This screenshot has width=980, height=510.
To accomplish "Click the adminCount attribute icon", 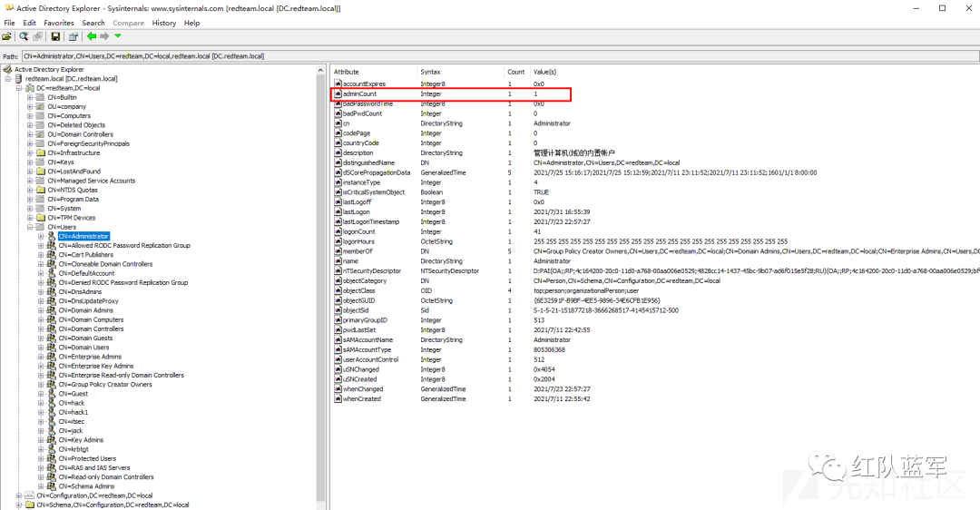I will pyautogui.click(x=338, y=93).
